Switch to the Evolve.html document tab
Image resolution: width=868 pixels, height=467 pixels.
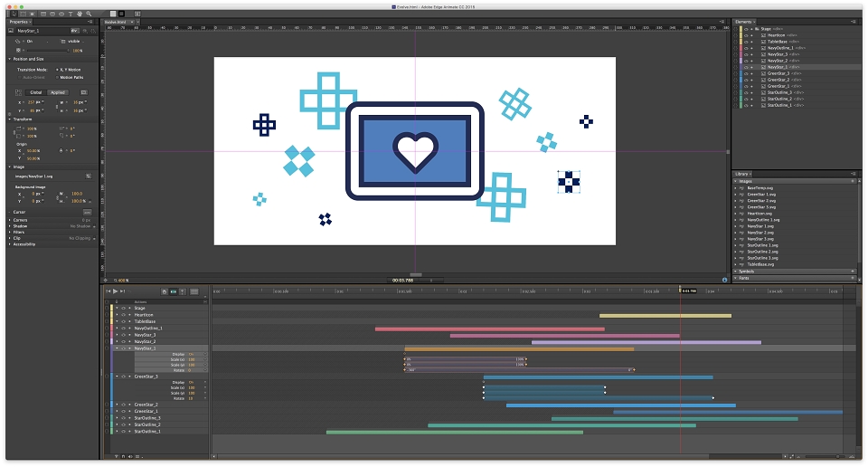[x=115, y=22]
